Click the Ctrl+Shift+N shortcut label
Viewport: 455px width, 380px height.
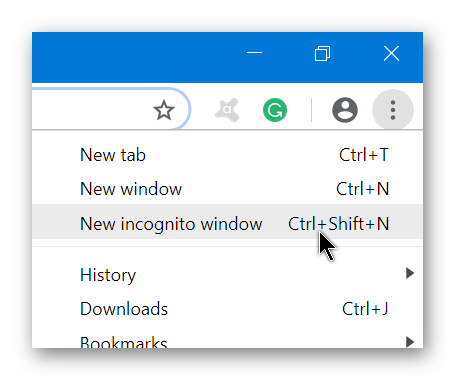339,223
